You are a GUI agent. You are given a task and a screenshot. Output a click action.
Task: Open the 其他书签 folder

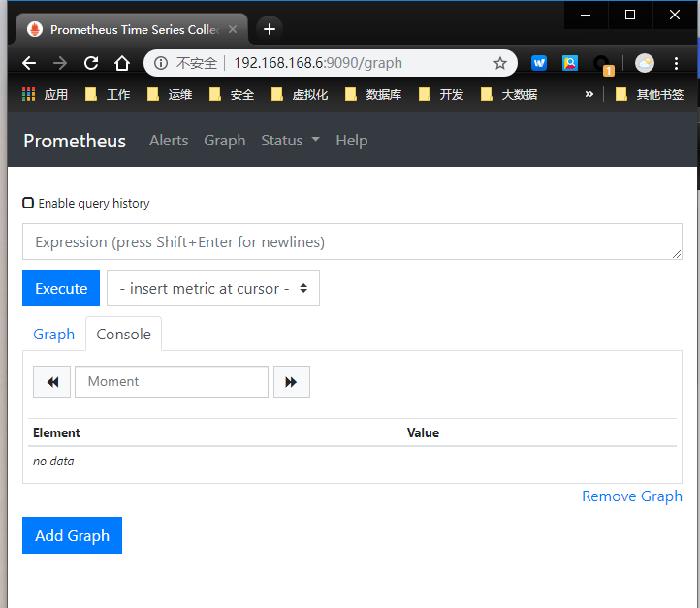650,94
